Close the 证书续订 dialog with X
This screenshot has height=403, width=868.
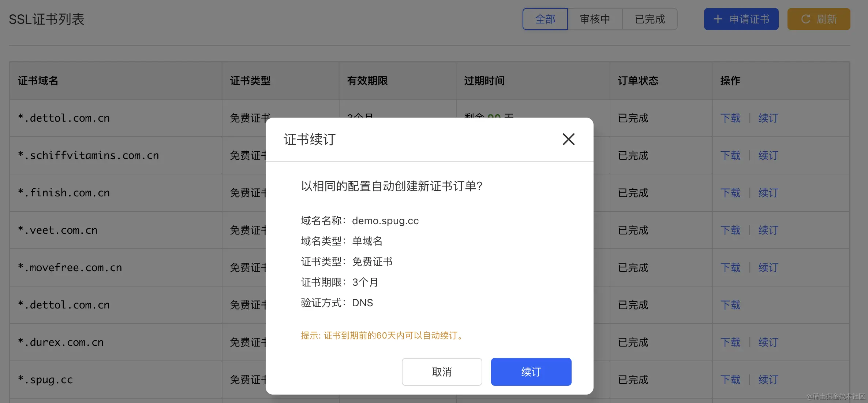tap(568, 139)
